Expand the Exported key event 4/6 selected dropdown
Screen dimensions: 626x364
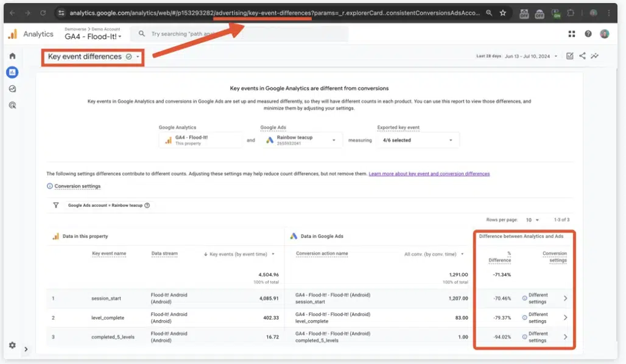(x=418, y=140)
